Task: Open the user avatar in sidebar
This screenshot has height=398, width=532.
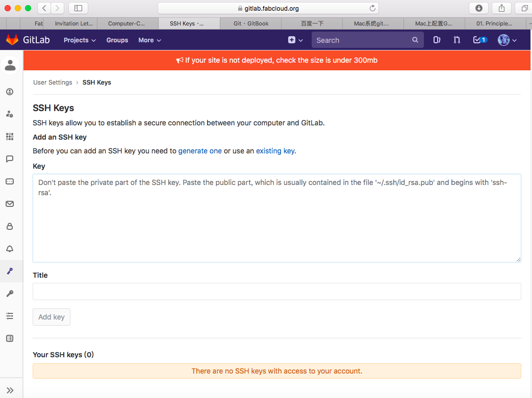Action: [x=10, y=65]
